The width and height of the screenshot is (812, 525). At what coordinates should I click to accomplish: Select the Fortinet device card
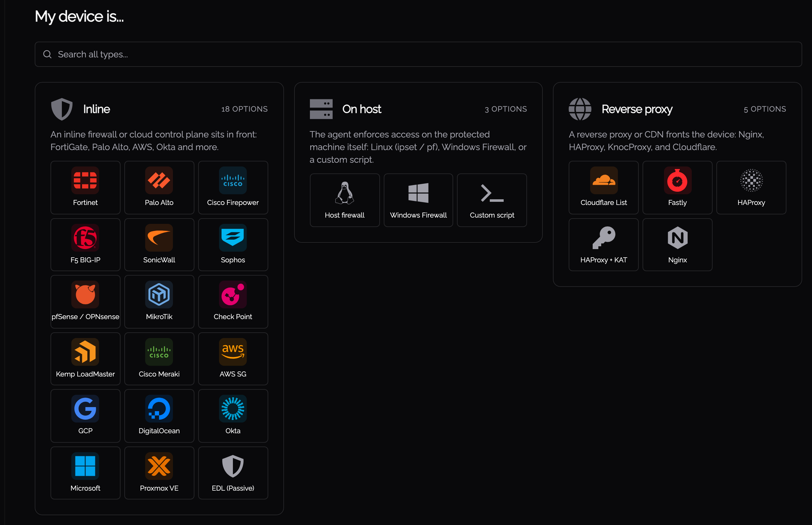tap(85, 188)
